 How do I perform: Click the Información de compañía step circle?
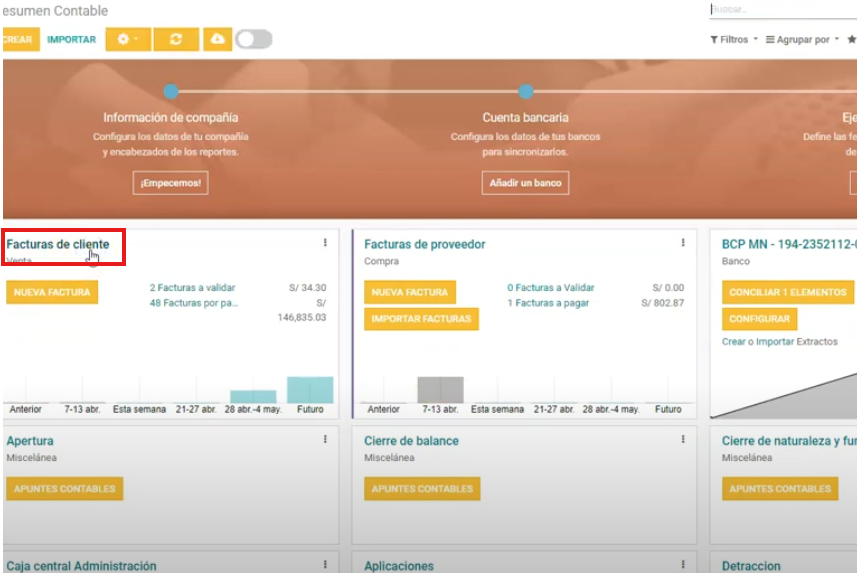point(171,91)
